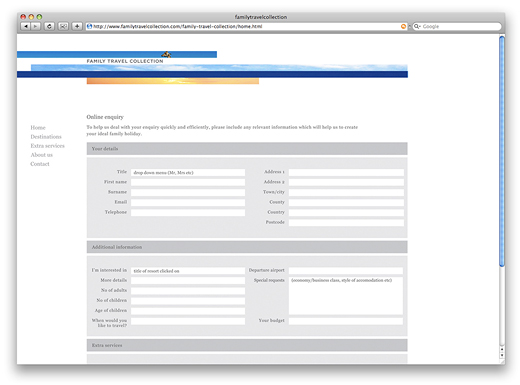Open the Destinations navigation link
520x385 pixels.
(46, 137)
